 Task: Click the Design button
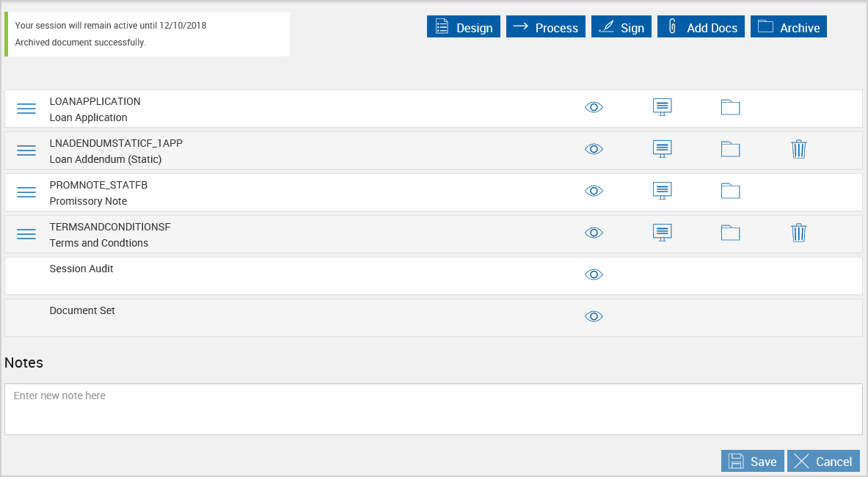click(463, 27)
